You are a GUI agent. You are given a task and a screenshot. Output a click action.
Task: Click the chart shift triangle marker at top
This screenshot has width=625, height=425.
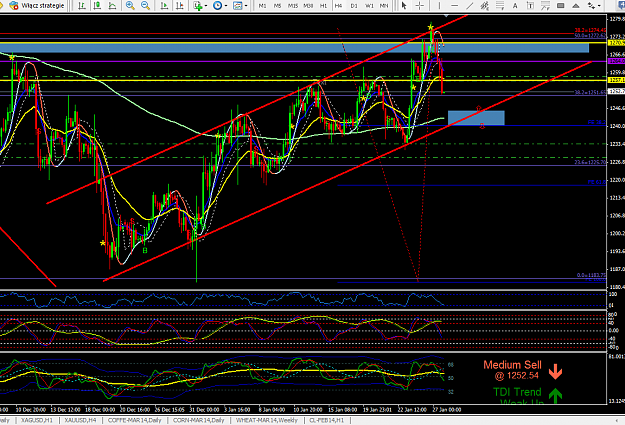[446, 15]
